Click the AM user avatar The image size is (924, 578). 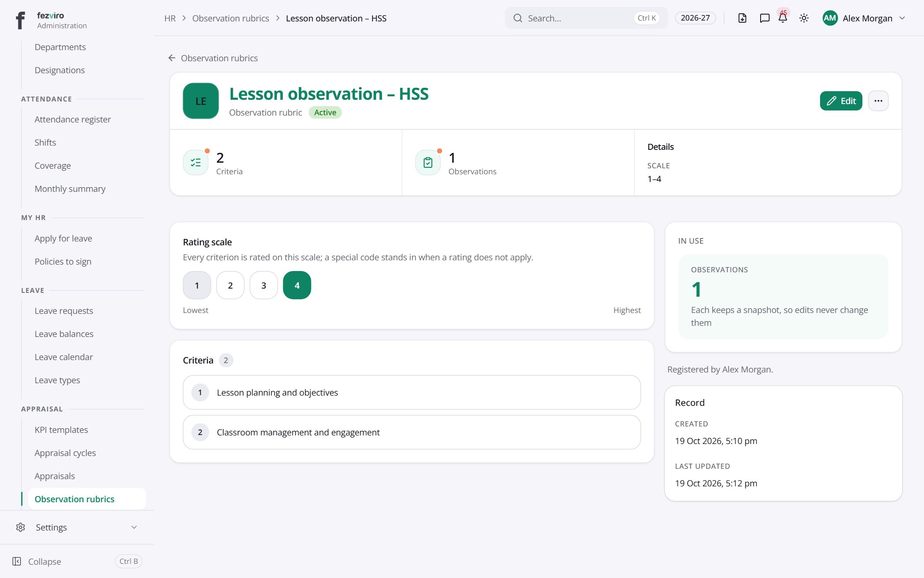coord(830,18)
